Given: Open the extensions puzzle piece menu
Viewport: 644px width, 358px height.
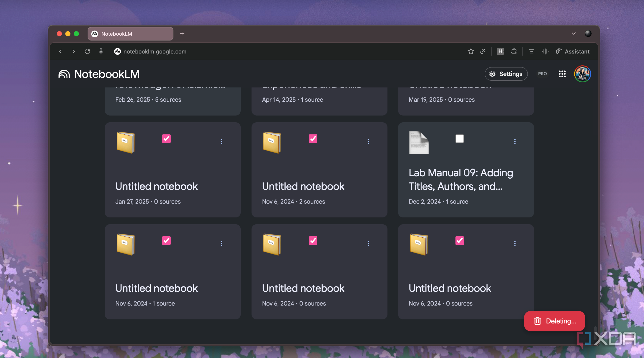Looking at the screenshot, I should [514, 51].
